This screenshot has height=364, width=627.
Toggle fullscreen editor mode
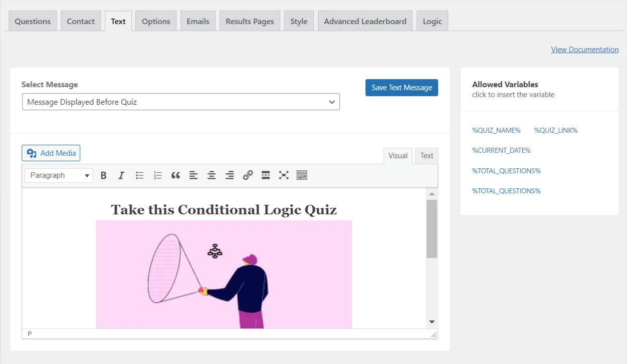(284, 175)
